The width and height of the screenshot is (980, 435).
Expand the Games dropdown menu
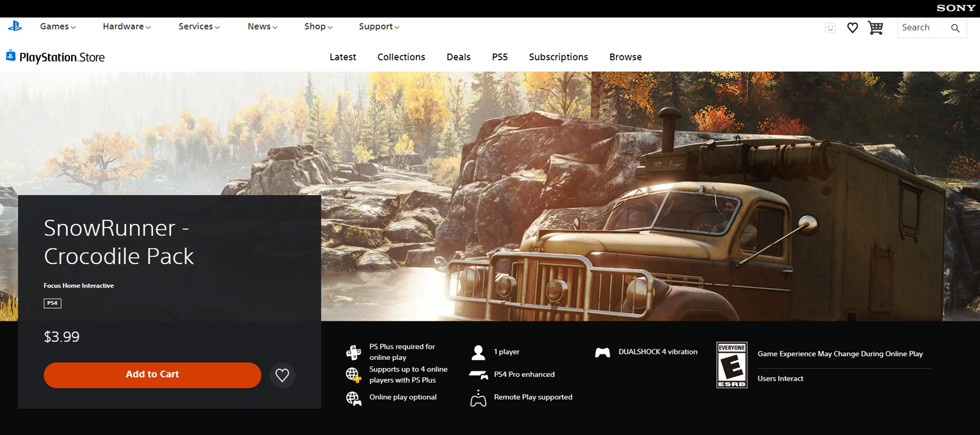tap(58, 26)
